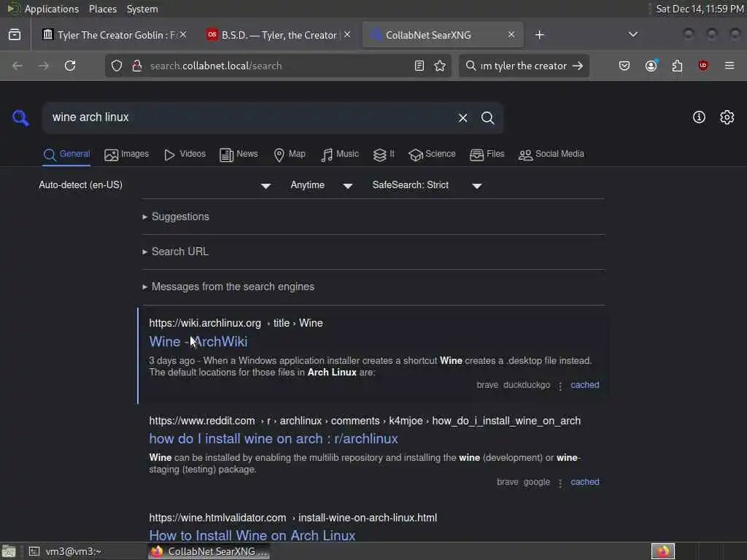The image size is (747, 560).
Task: Open the Wine - ArchWiki result
Action: (198, 342)
